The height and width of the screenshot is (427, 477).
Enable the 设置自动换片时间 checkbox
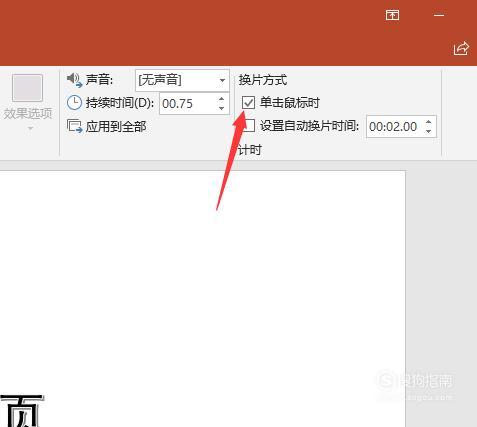click(249, 126)
